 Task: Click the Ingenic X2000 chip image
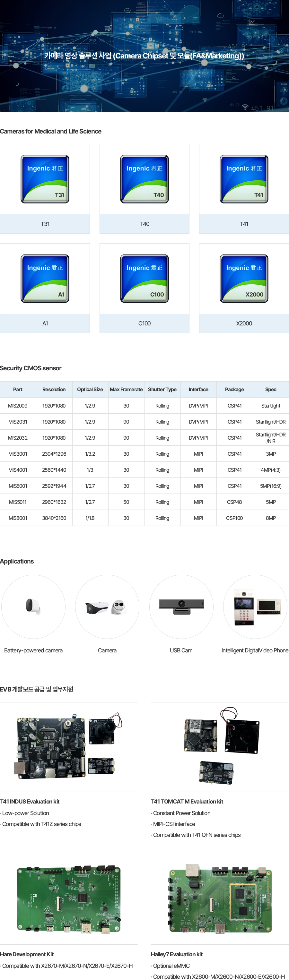pos(244,279)
